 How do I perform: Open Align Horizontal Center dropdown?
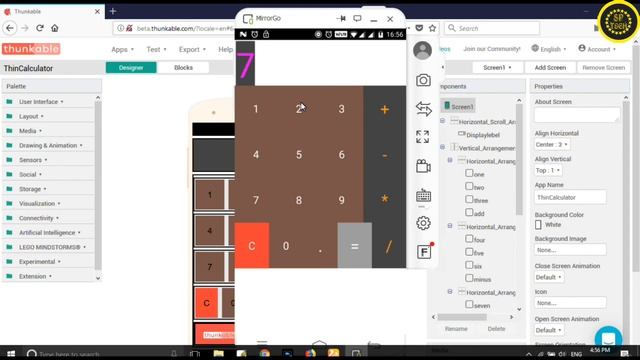point(551,144)
